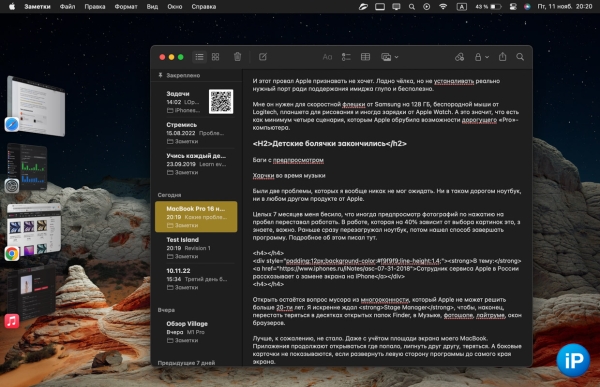Share the note via share icon

[x=502, y=57]
